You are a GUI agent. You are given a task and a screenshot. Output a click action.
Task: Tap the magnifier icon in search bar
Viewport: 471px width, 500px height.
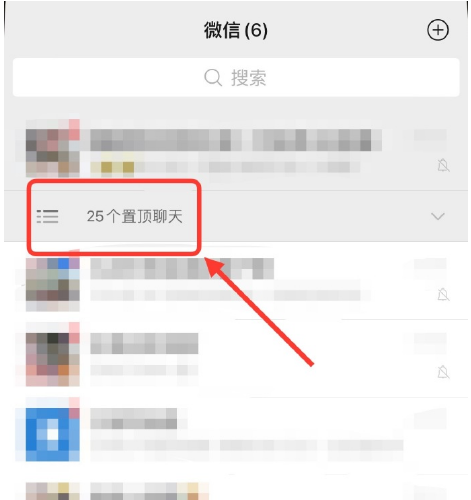(213, 78)
